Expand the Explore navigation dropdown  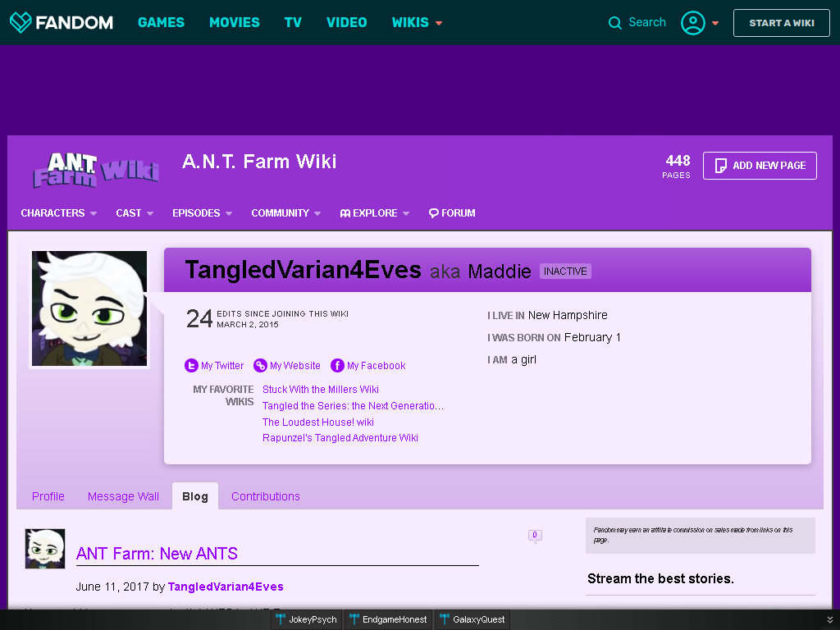pos(374,213)
